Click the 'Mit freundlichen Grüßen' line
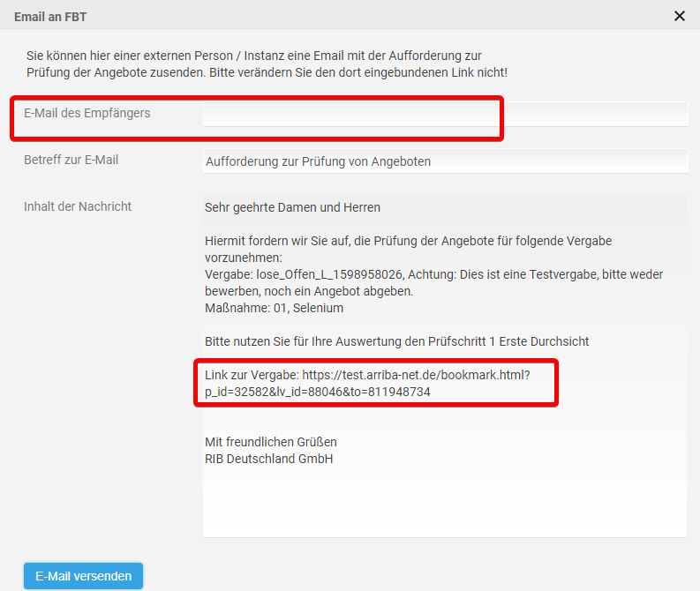This screenshot has height=591, width=700. [x=270, y=441]
